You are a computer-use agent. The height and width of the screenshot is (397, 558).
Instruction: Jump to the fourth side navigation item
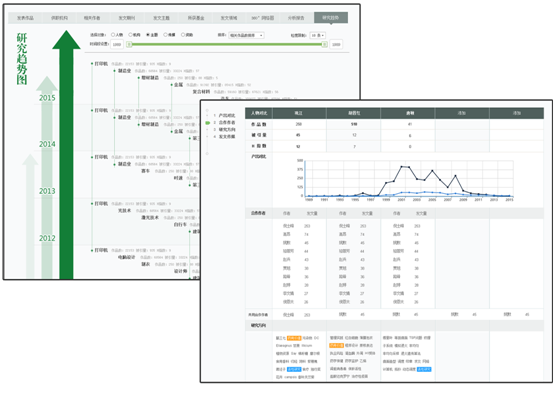tap(227, 137)
